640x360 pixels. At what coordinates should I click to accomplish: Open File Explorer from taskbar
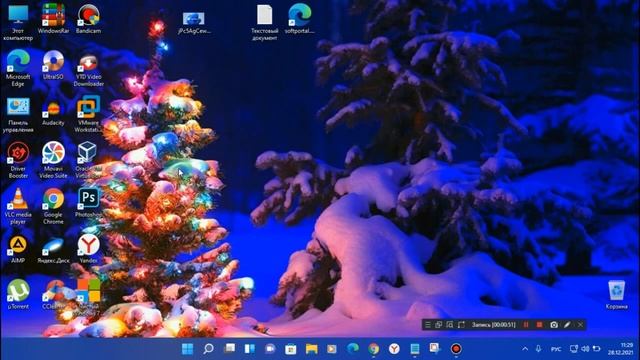point(311,349)
